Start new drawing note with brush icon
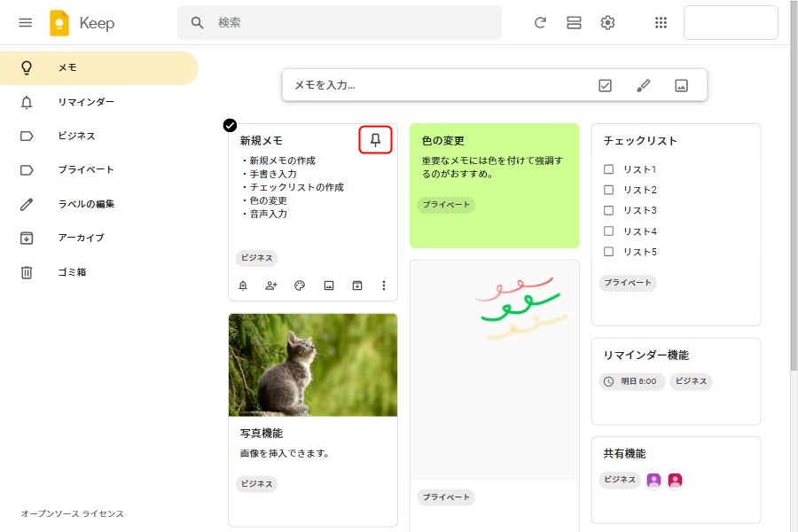 (x=644, y=85)
